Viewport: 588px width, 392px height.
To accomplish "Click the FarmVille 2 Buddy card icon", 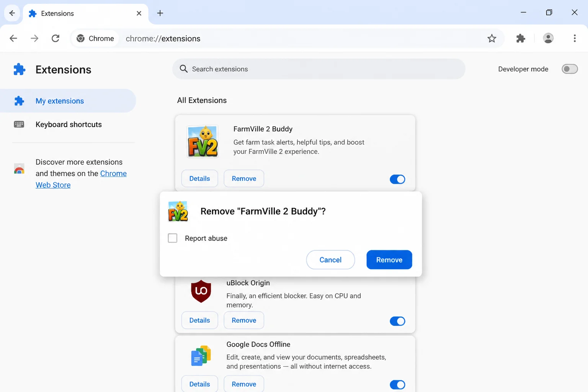I will pos(203,141).
